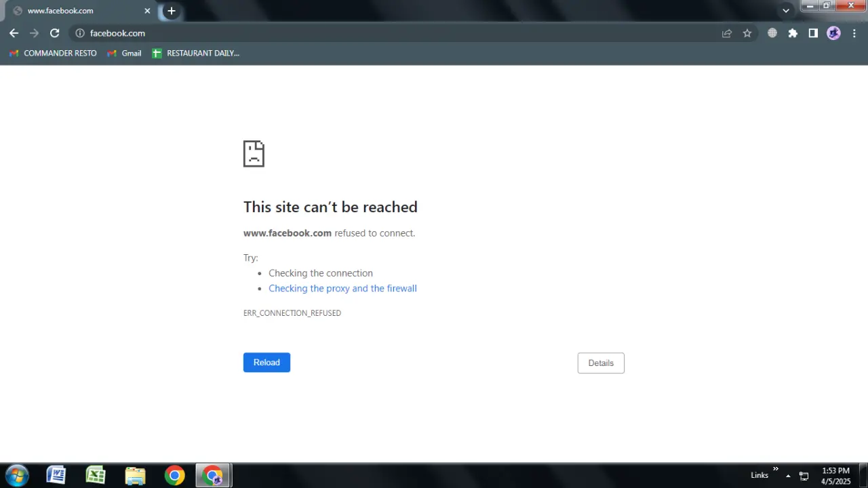Open the COMMANDER RESTO bookmark
This screenshot has height=488, width=868.
coord(53,53)
